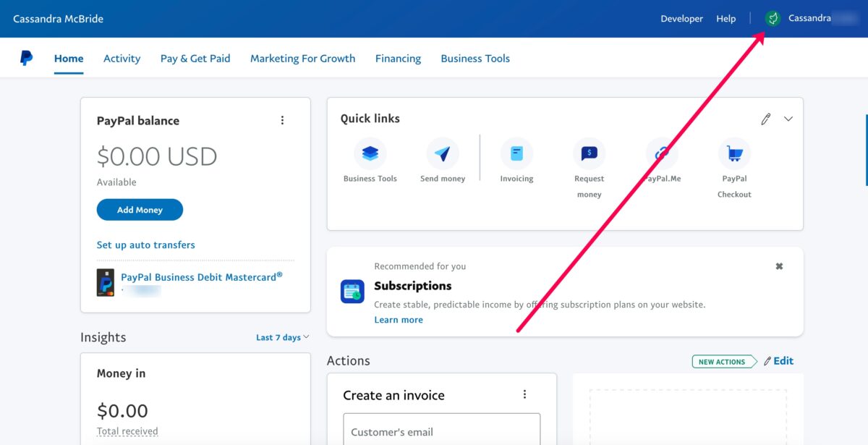Open the Last 7 days dropdown
Viewport: 868px width, 445px height.
(x=283, y=337)
